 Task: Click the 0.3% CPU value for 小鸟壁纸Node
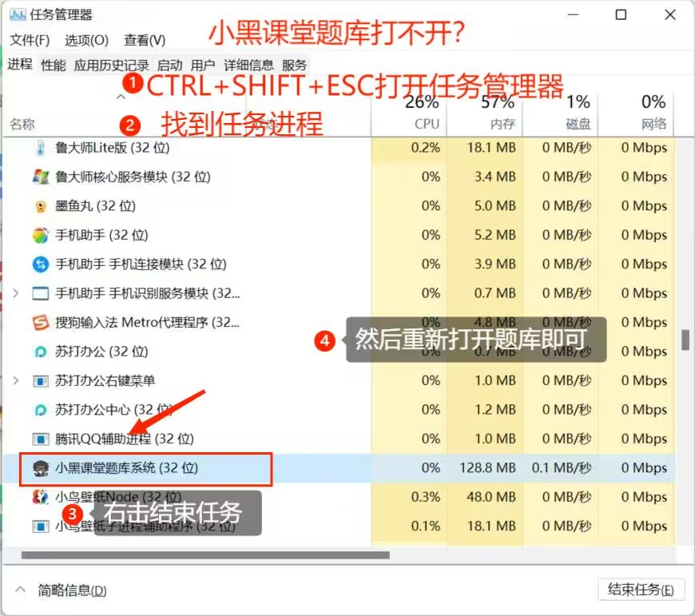pos(426,497)
